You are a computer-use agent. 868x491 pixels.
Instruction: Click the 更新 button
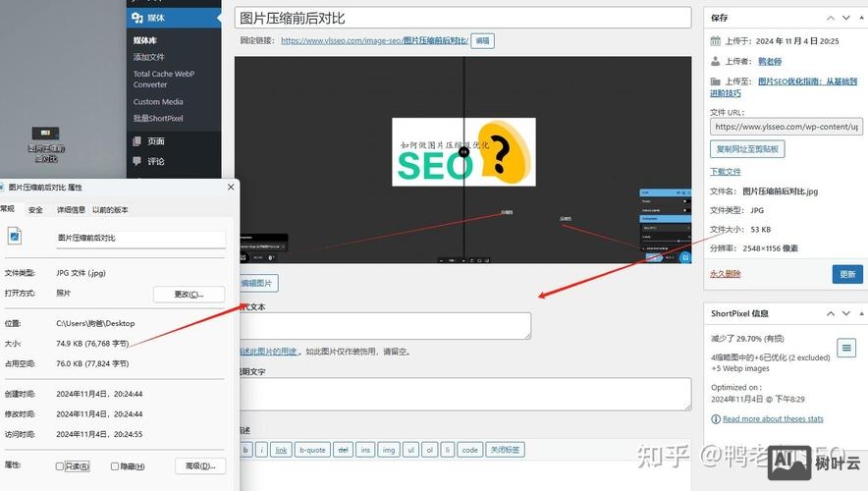(847, 274)
